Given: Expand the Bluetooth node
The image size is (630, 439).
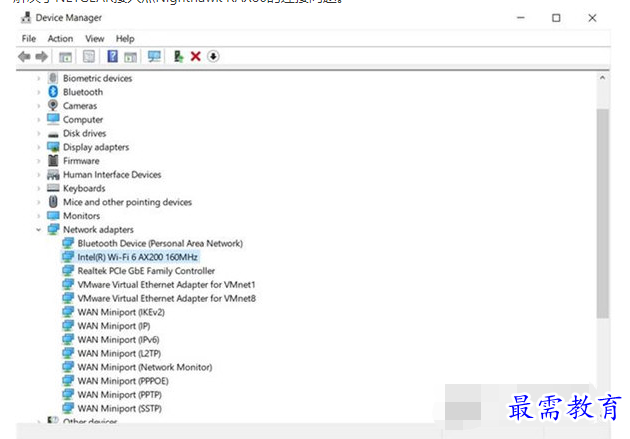Looking at the screenshot, I should pos(39,92).
